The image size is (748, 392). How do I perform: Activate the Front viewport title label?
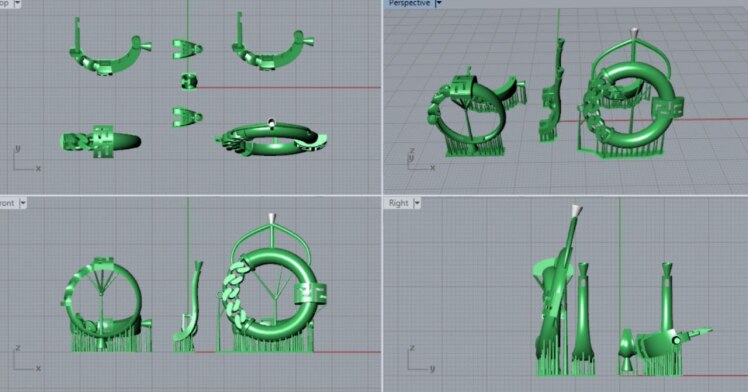pyautogui.click(x=7, y=203)
